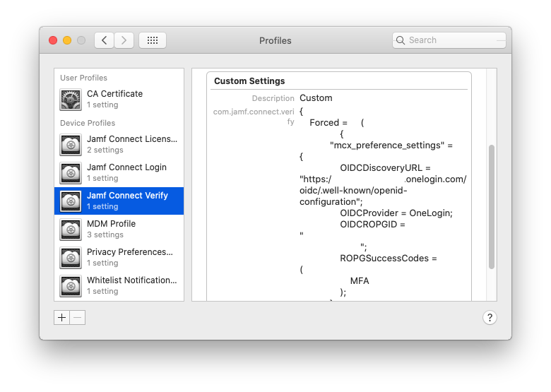Select MDM Profile name in list
This screenshot has width=551, height=392.
[111, 224]
